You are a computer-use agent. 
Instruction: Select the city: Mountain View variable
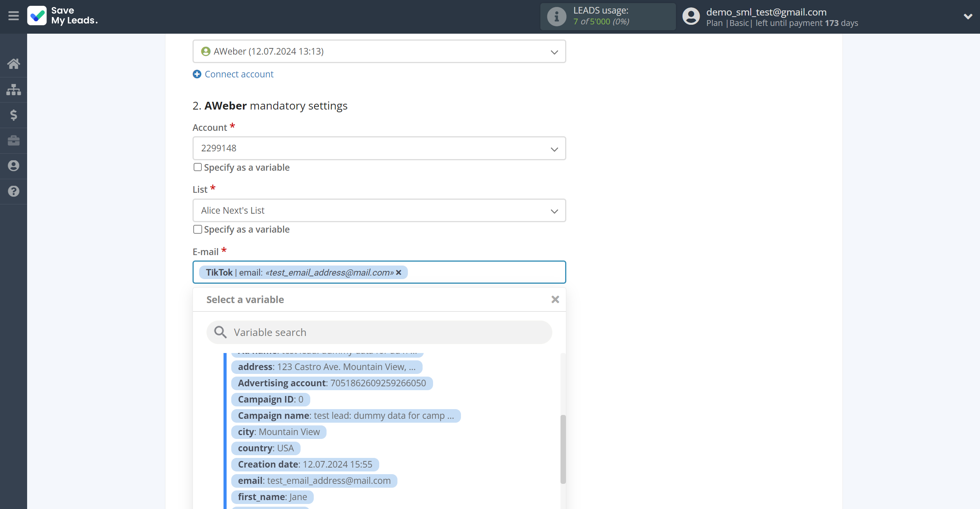coord(279,432)
